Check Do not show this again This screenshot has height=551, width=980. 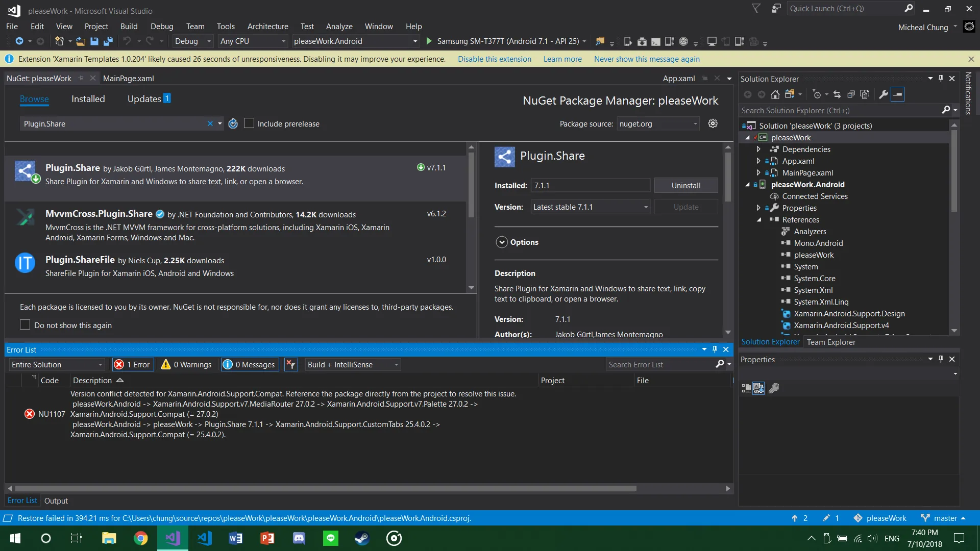tap(25, 325)
